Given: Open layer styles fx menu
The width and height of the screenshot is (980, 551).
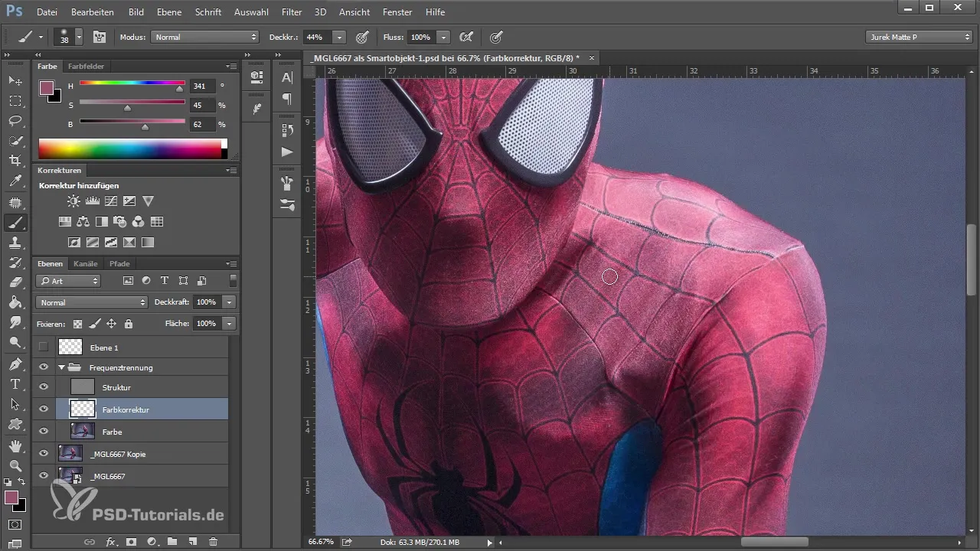Looking at the screenshot, I should point(110,542).
